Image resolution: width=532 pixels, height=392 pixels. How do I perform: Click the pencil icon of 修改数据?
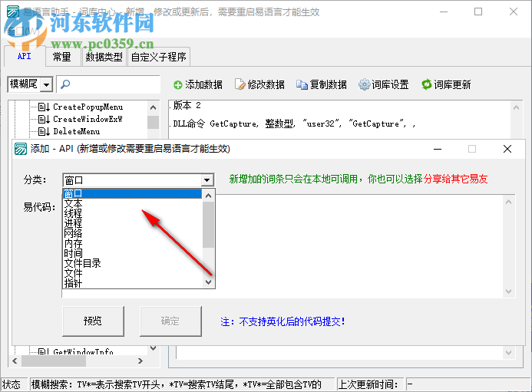point(240,84)
